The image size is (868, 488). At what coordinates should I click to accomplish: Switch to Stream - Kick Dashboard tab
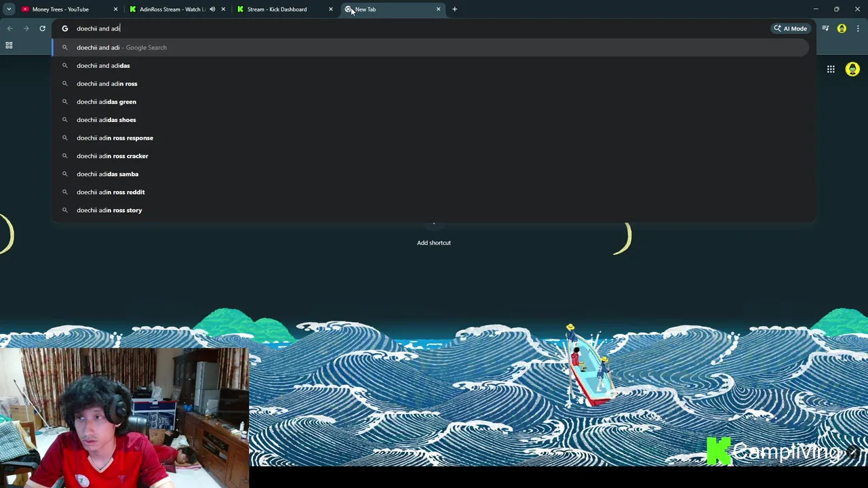point(284,9)
